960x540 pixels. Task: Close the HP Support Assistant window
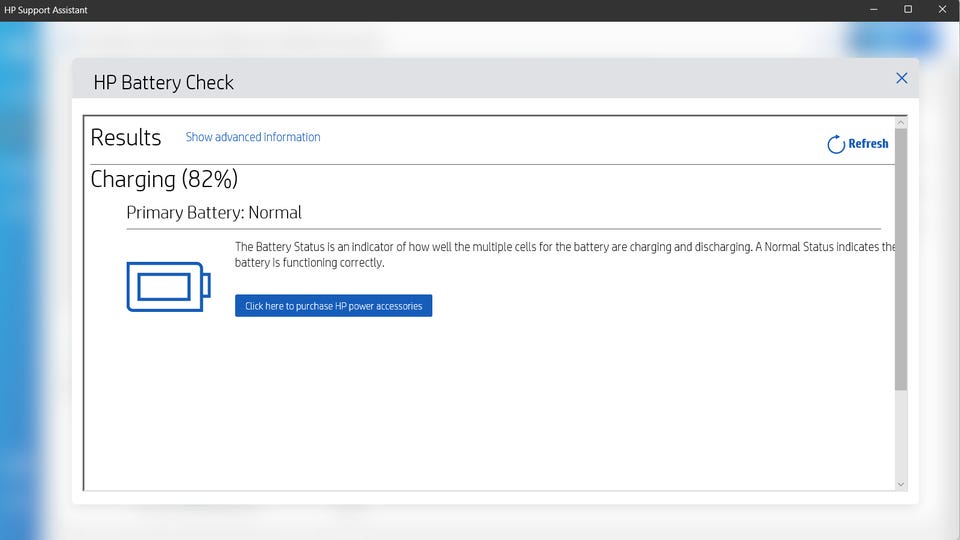tap(942, 10)
